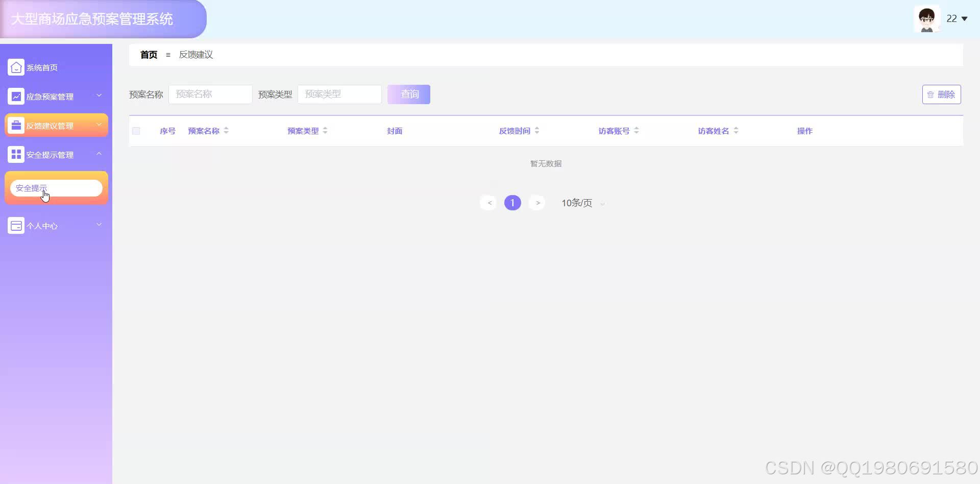Click the 预案名称 input field

[x=210, y=94]
